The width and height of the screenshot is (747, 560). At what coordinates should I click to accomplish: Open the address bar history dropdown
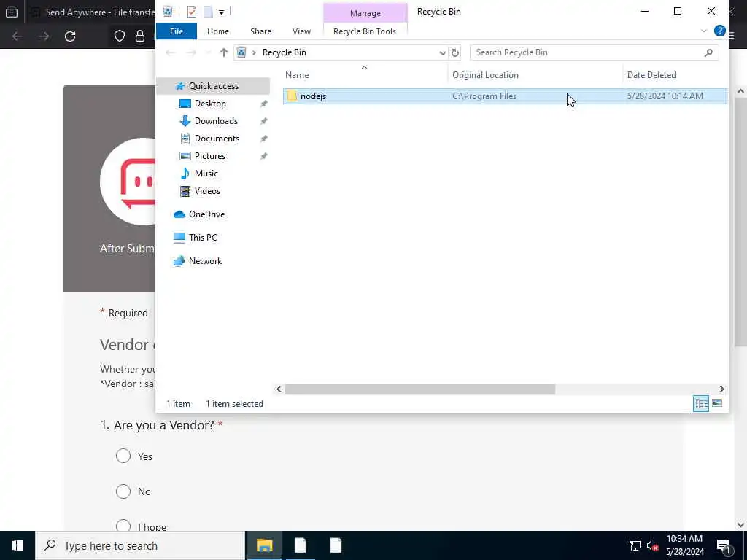pyautogui.click(x=442, y=52)
